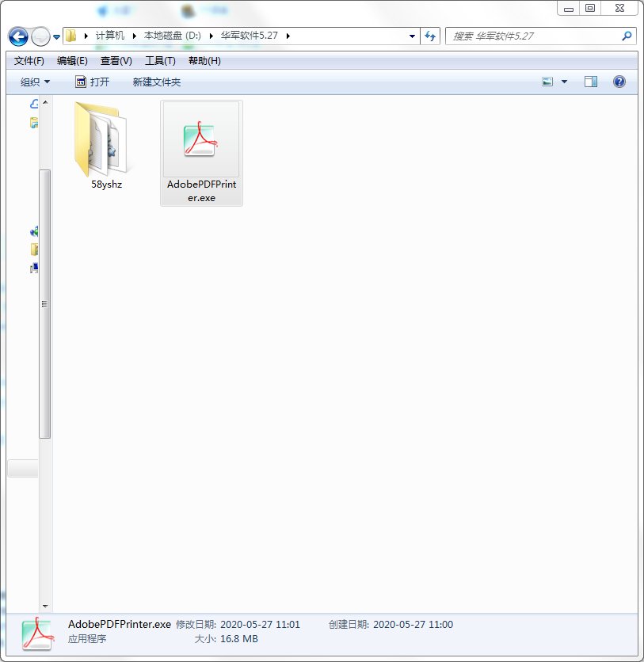This screenshot has width=644, height=662.
Task: Open the 文件(F) menu
Action: [x=29, y=61]
